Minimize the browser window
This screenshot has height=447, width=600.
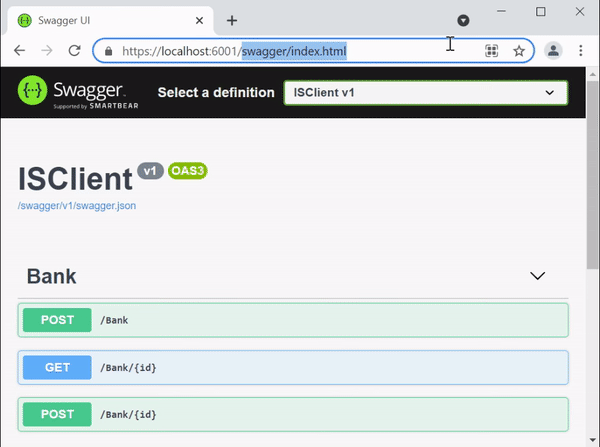(501, 11)
